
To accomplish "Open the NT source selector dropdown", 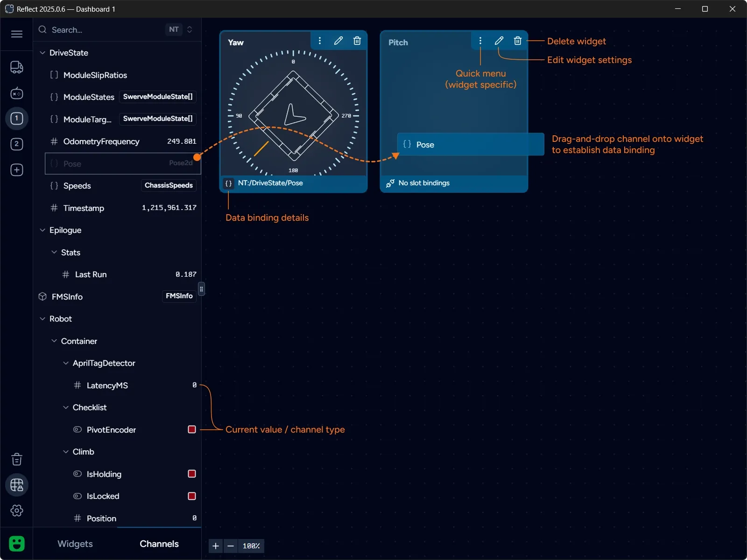I will coord(180,29).
